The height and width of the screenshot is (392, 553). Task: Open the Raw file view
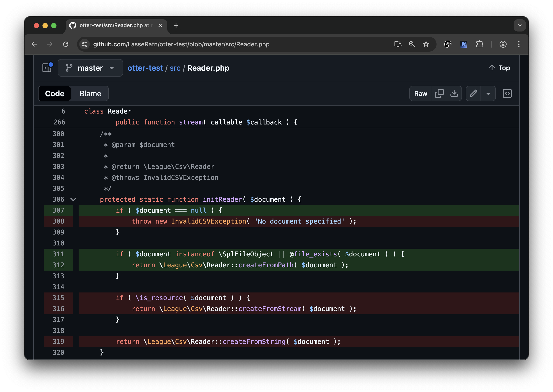[x=420, y=93]
